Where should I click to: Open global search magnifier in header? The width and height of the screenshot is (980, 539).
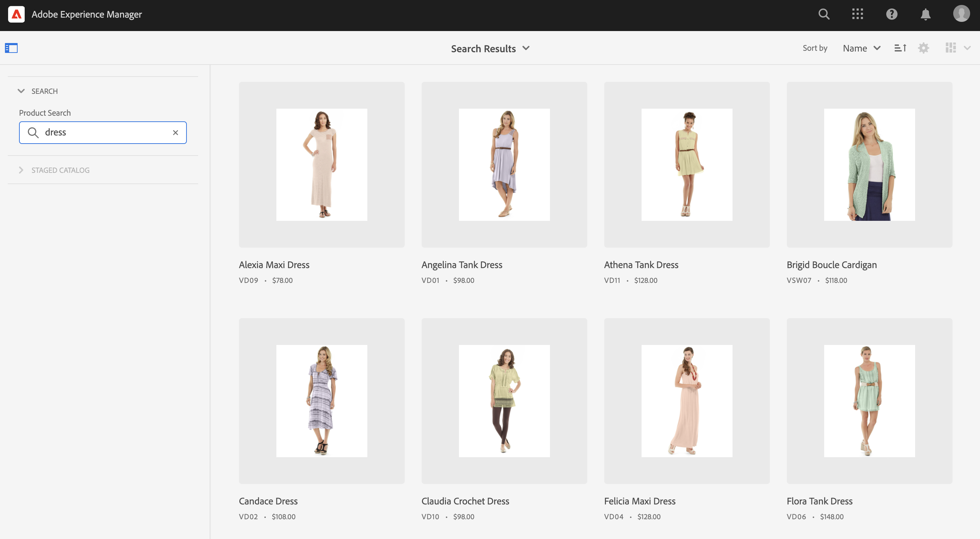pyautogui.click(x=823, y=14)
